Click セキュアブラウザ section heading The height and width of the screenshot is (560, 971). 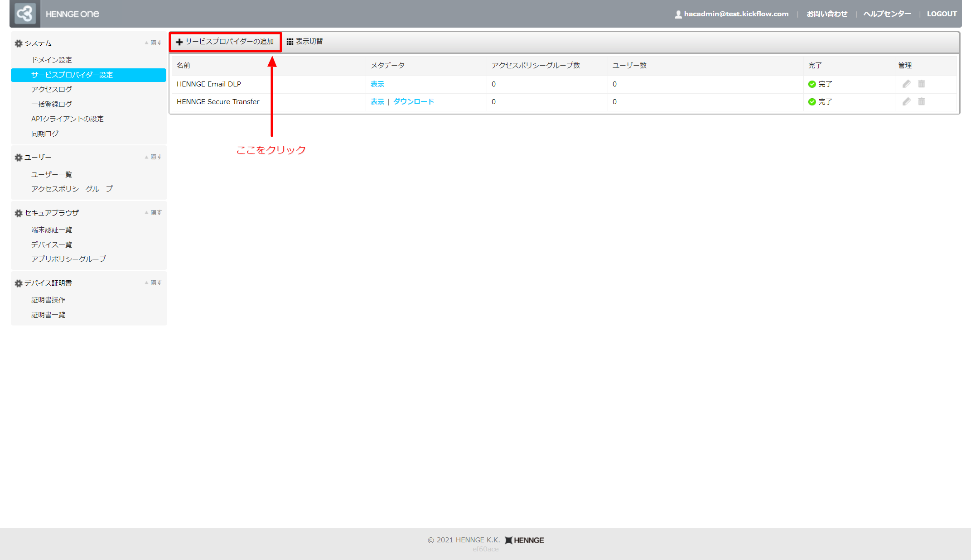(x=52, y=213)
